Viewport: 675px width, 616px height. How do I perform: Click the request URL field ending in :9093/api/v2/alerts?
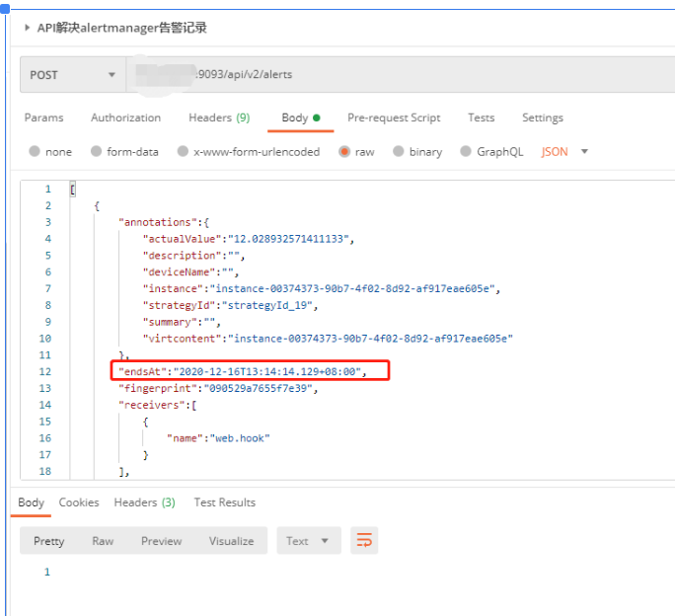point(401,74)
